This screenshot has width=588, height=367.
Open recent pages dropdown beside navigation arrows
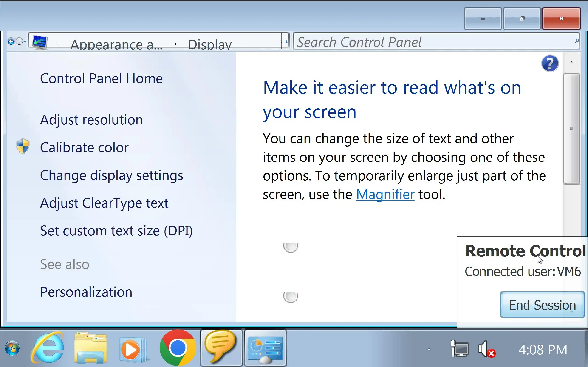tap(25, 42)
